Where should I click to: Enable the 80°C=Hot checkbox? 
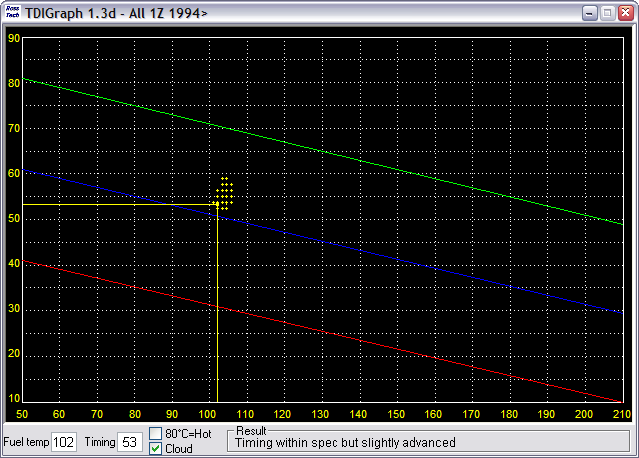point(155,434)
